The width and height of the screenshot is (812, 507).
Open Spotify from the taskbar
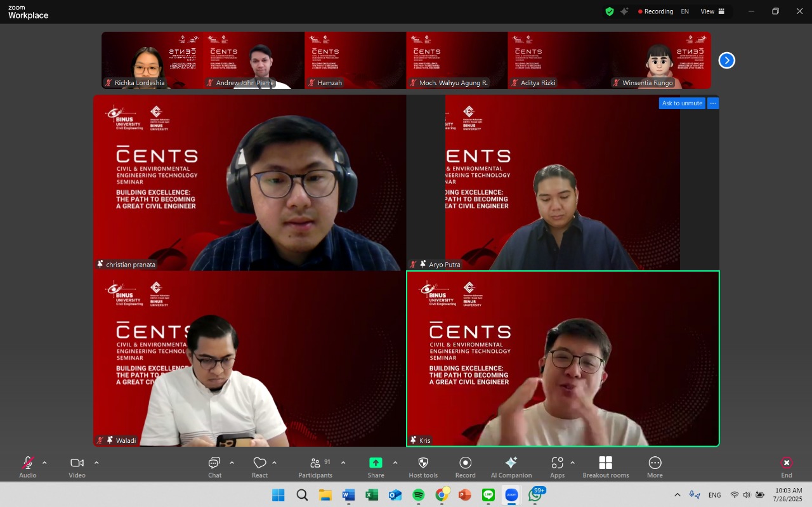(x=418, y=495)
